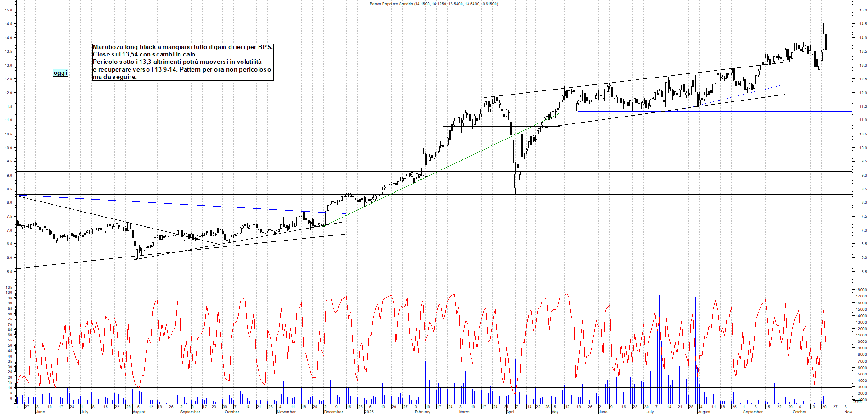Click the 12.0 price label on left axis
Image resolution: width=868 pixels, height=414 pixels.
(x=8, y=93)
